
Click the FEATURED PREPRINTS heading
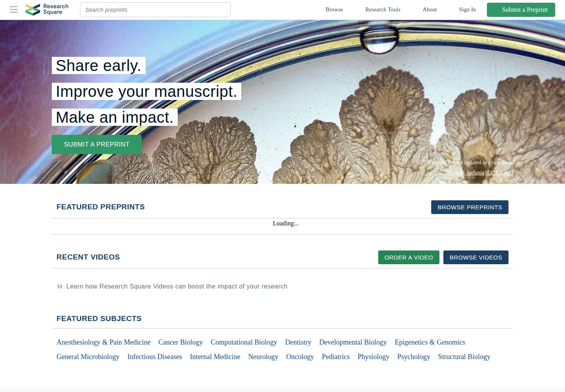tap(100, 207)
